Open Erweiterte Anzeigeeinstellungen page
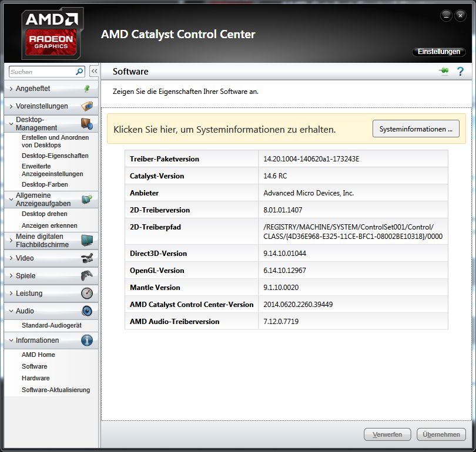The height and width of the screenshot is (452, 476). 52,170
